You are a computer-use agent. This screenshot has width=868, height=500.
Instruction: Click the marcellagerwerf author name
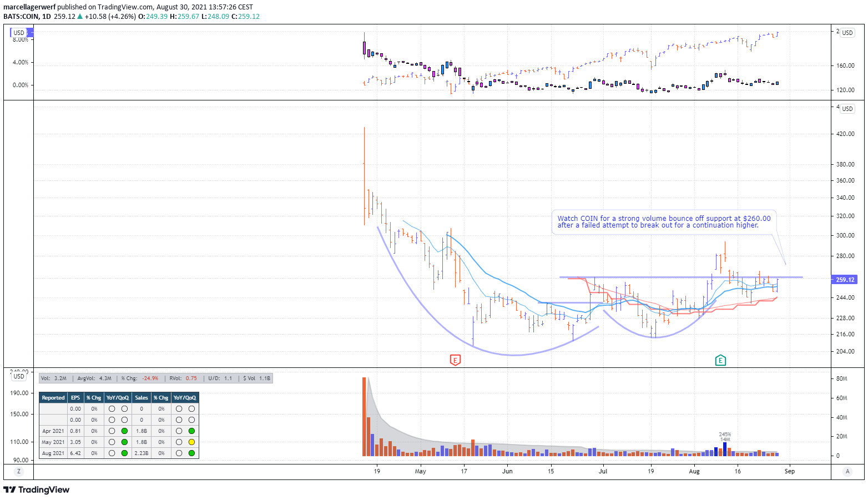click(29, 7)
